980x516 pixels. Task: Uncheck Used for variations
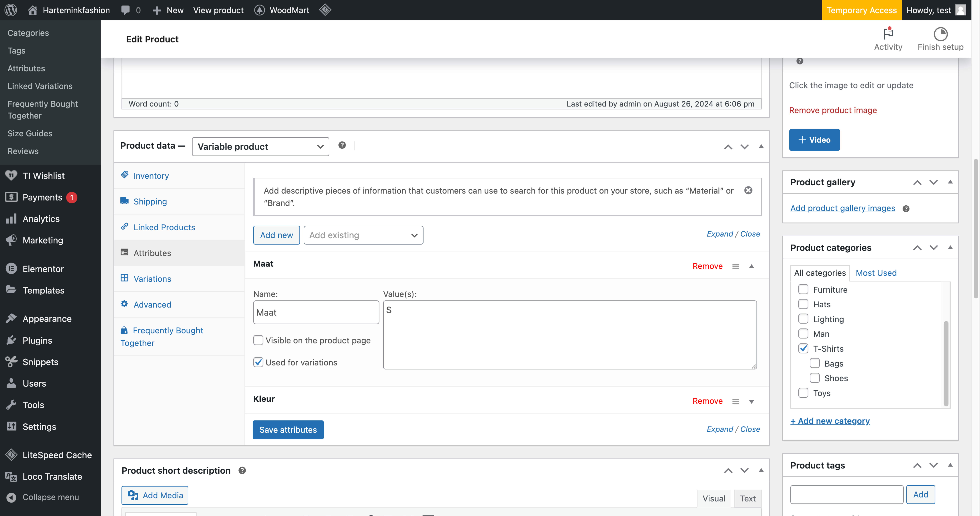coord(258,362)
